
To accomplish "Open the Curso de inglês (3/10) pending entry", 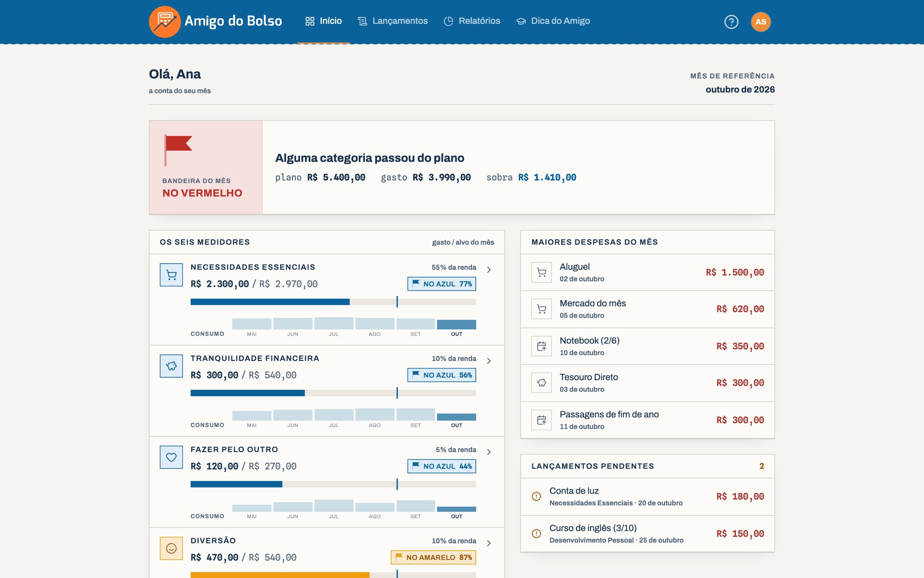I will coord(648,534).
